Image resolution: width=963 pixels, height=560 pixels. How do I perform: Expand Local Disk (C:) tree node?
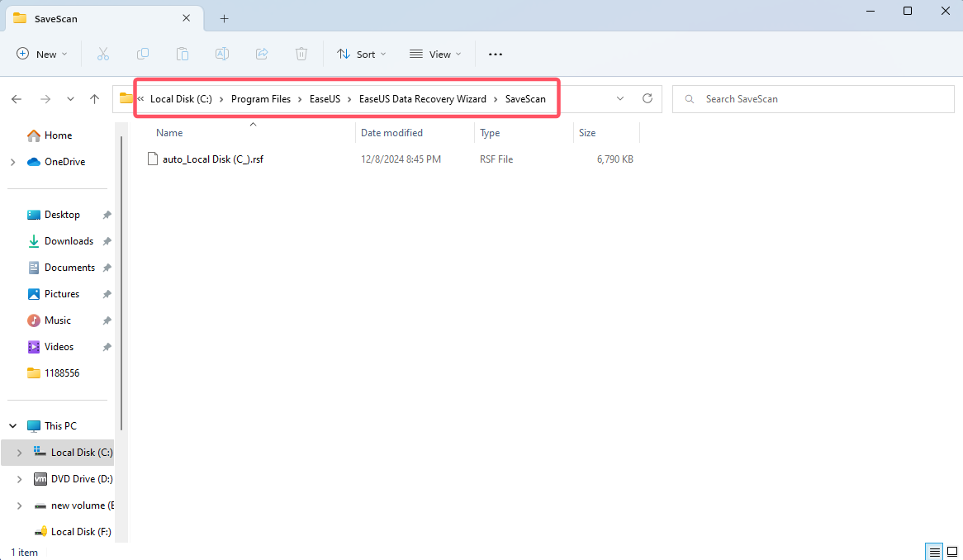pyautogui.click(x=20, y=453)
